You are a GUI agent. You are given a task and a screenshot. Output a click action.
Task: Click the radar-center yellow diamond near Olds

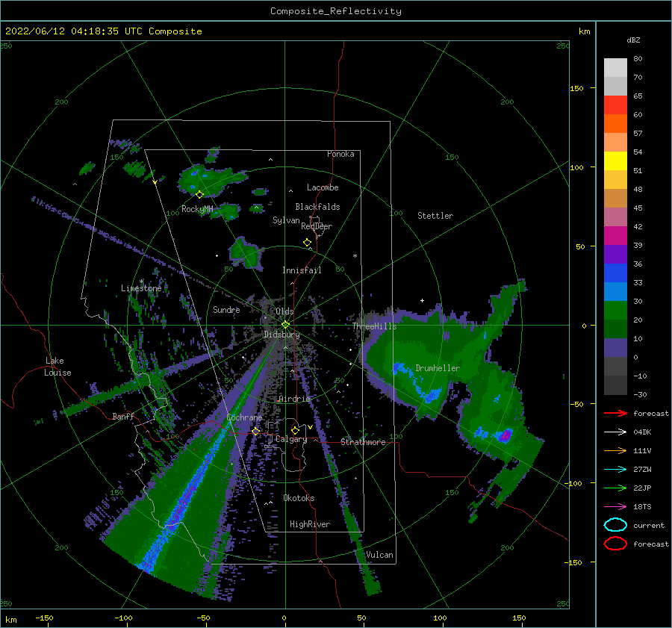[x=285, y=325]
